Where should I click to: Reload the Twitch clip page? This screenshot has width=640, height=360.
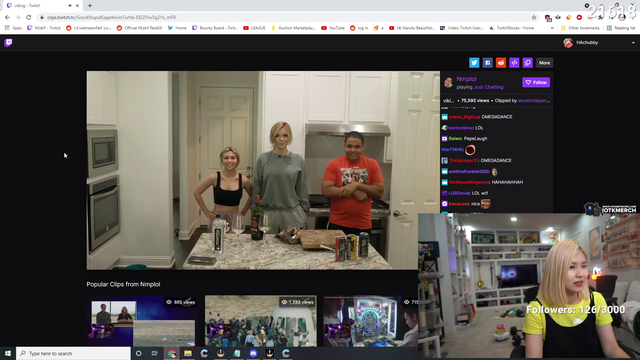click(29, 18)
